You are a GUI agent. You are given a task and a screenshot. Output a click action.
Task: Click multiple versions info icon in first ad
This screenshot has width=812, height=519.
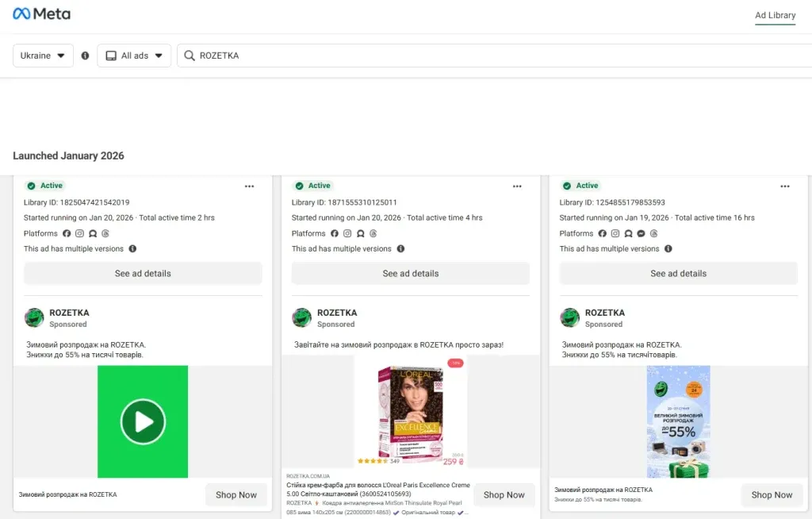[x=132, y=248]
